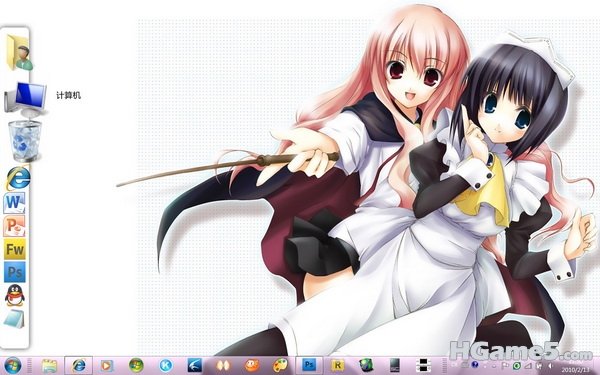Click the orange butterfly taskbar icon

pos(223,365)
